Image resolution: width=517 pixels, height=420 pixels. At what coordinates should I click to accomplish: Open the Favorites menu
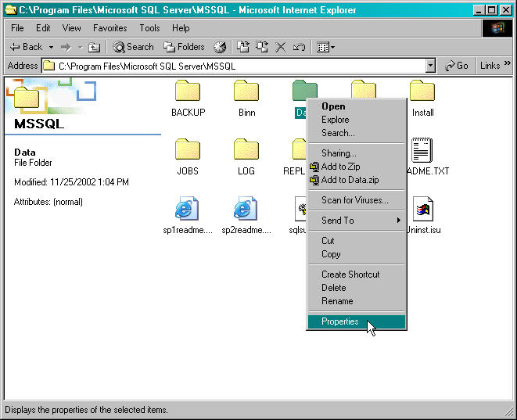pyautogui.click(x=110, y=28)
